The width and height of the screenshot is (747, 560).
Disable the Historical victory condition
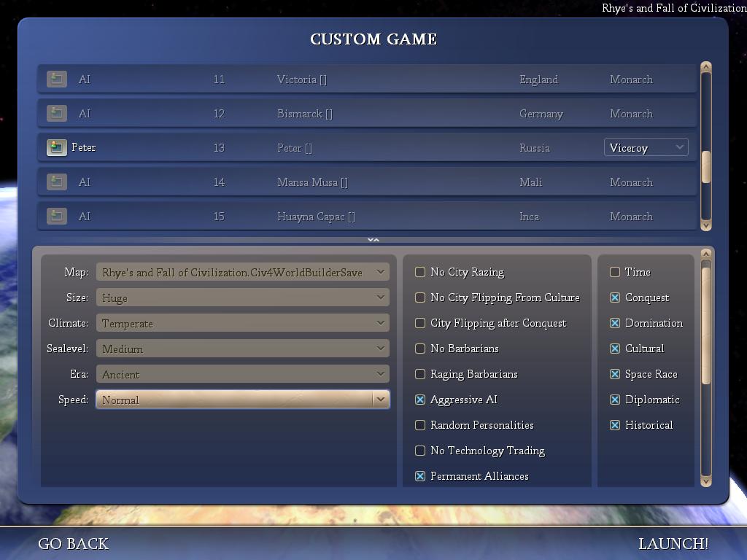click(x=615, y=425)
